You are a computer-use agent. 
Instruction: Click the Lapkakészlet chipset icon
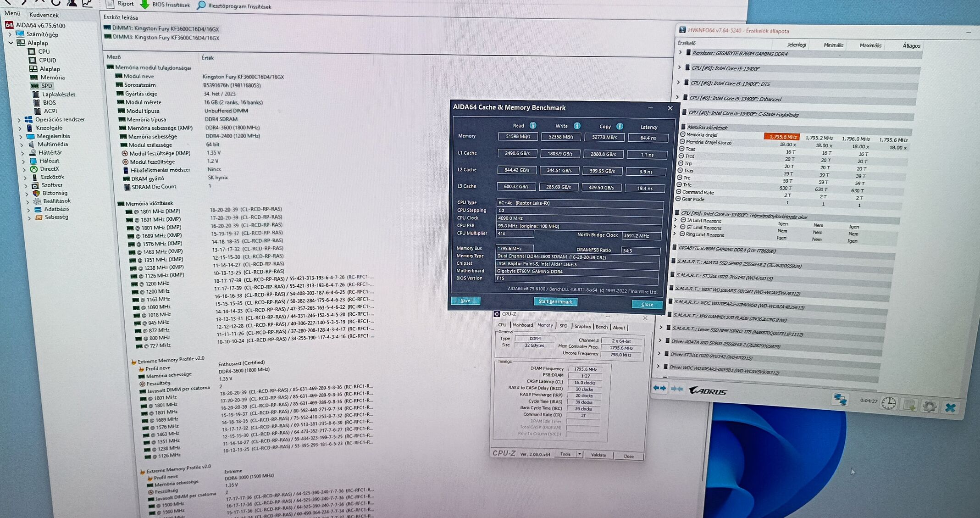[x=36, y=94]
